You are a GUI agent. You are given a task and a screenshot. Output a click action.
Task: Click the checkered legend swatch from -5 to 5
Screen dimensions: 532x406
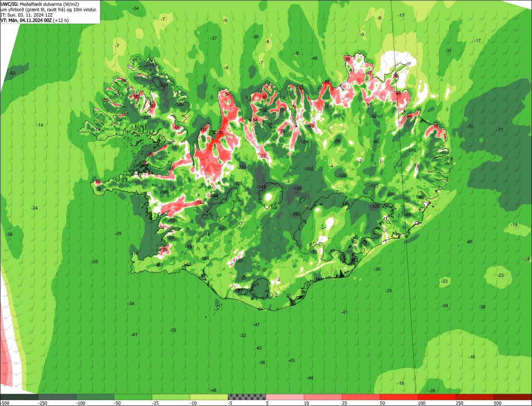click(x=247, y=397)
